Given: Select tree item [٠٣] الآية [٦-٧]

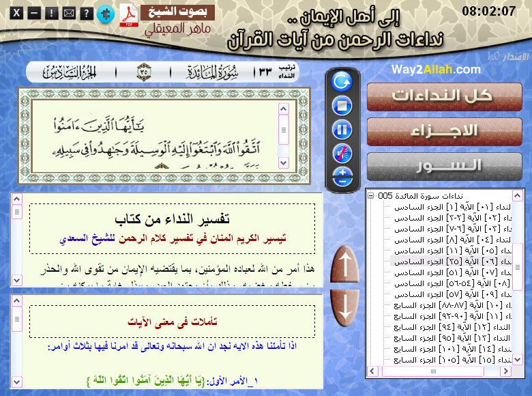Looking at the screenshot, I should 452,229.
